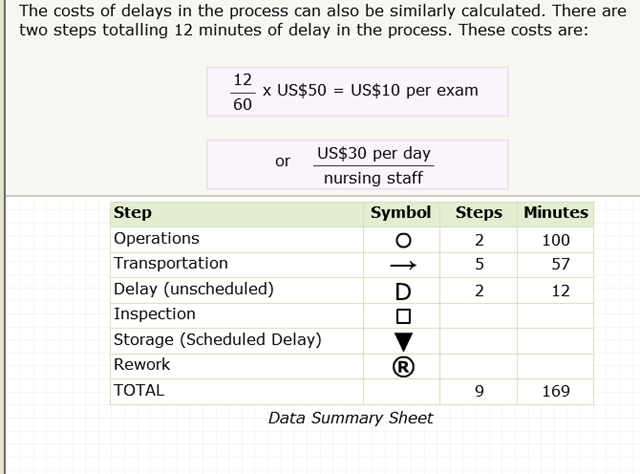Screen dimensions: 640x474
Task: Select the Steps column header
Action: [479, 213]
